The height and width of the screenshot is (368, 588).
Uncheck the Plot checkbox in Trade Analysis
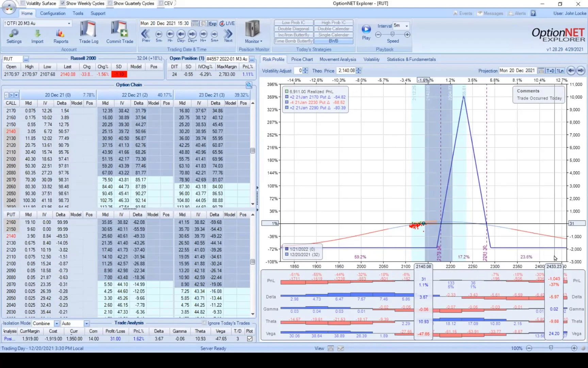tap(250, 339)
